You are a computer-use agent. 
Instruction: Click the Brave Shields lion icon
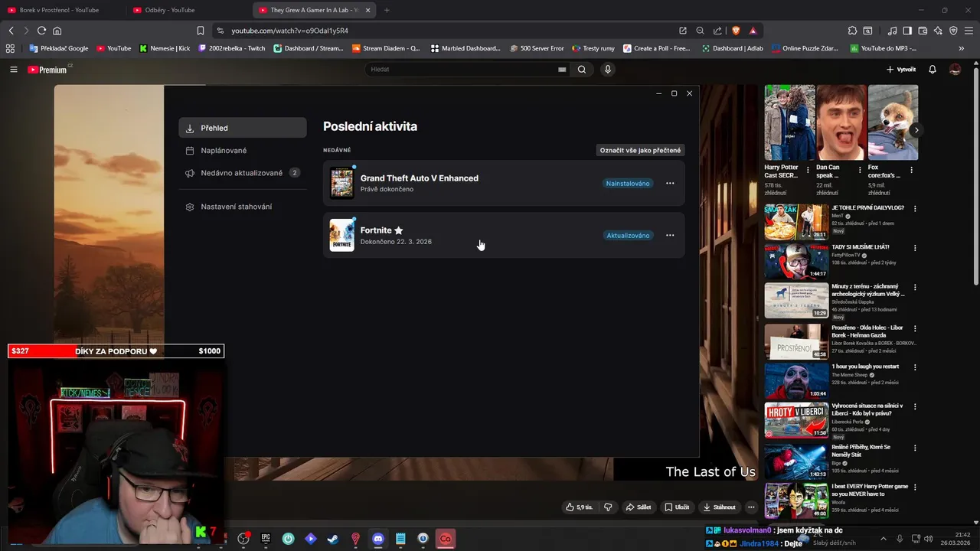click(736, 31)
